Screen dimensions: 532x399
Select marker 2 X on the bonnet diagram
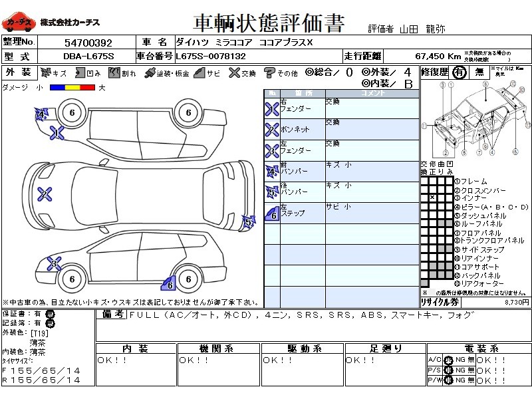45,194
